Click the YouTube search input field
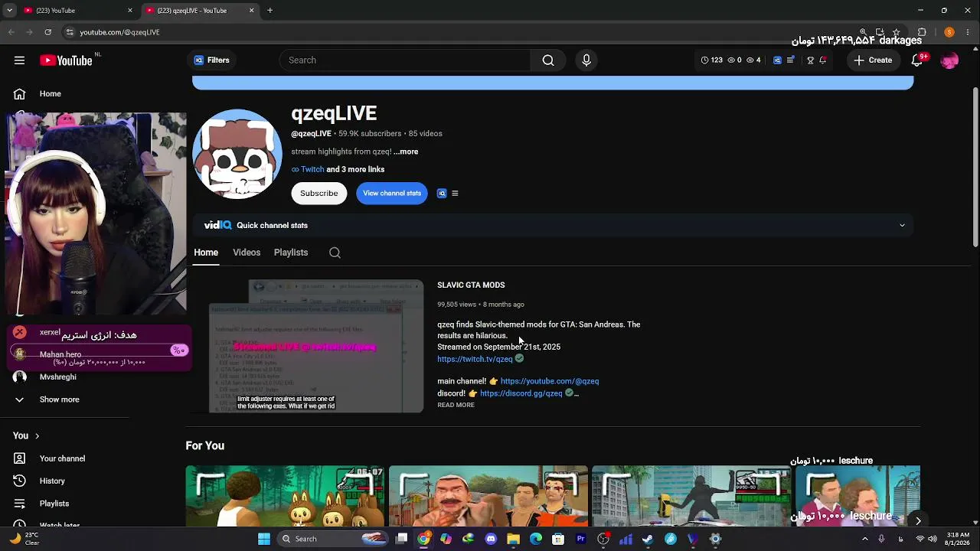The height and width of the screenshot is (551, 980). point(405,60)
